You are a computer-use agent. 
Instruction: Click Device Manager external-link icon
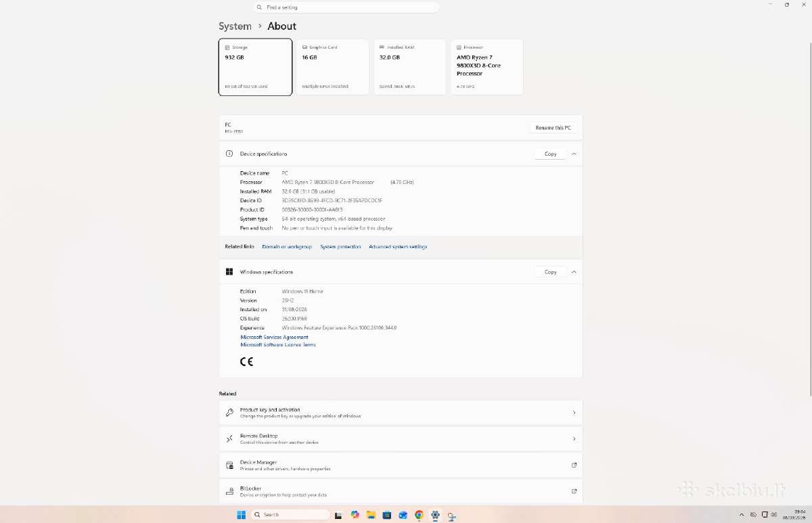click(574, 465)
